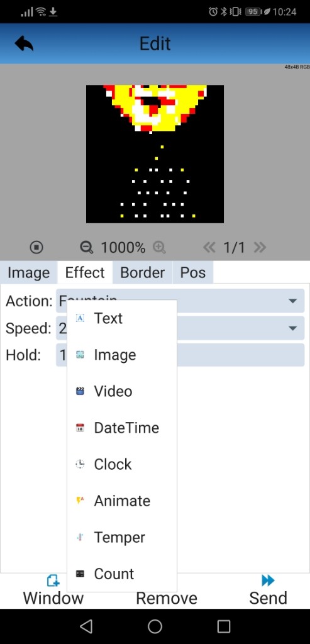Pick Temper from the menu
The image size is (310, 644).
coord(122,538)
